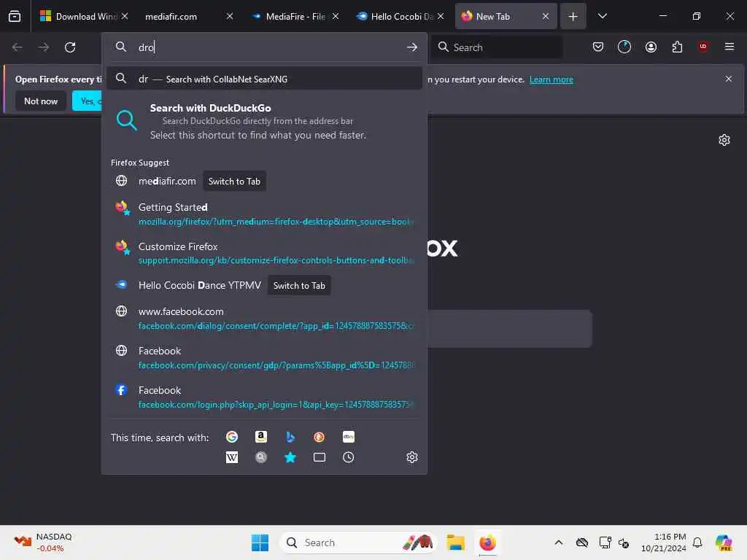Expand the list all tabs dropdown

click(602, 16)
